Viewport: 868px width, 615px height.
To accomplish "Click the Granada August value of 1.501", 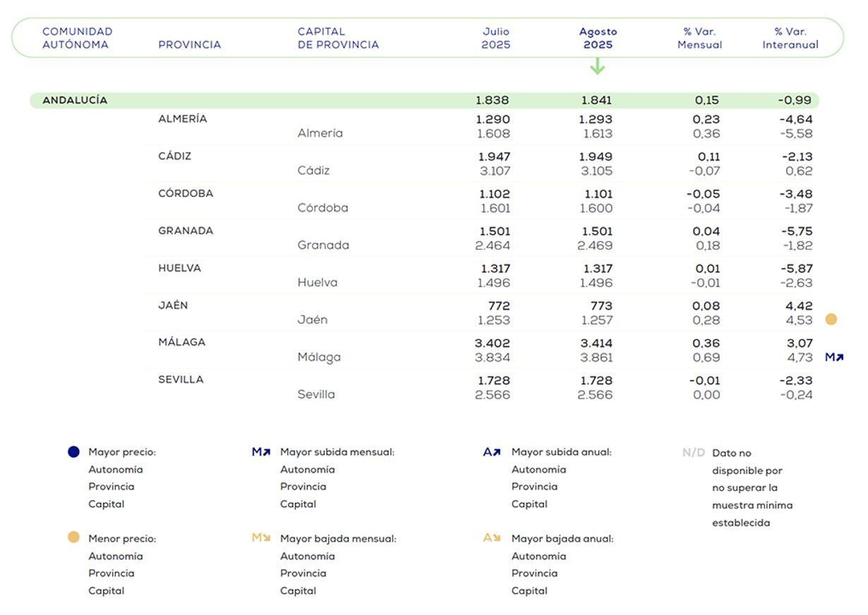I will coord(596,231).
